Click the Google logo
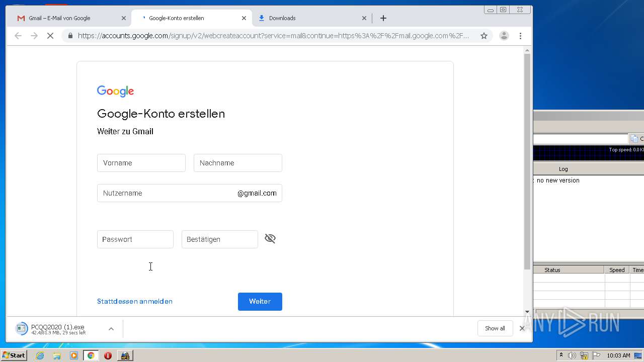 116,91
